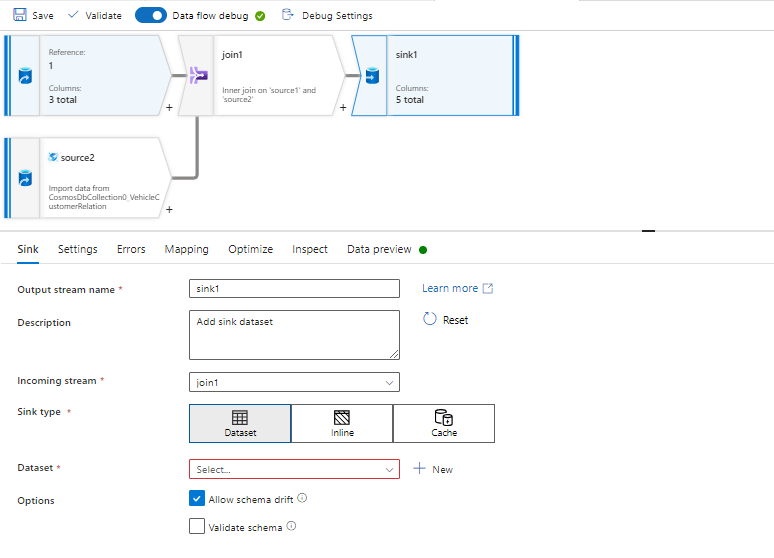The height and width of the screenshot is (558, 774).
Task: Click '3 total' columns text
Action: point(63,99)
